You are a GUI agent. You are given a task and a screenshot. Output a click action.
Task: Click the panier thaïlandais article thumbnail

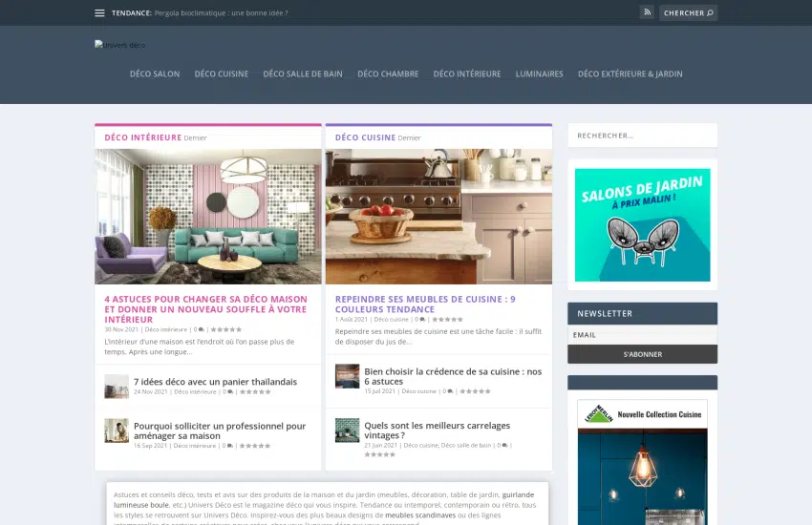point(117,386)
